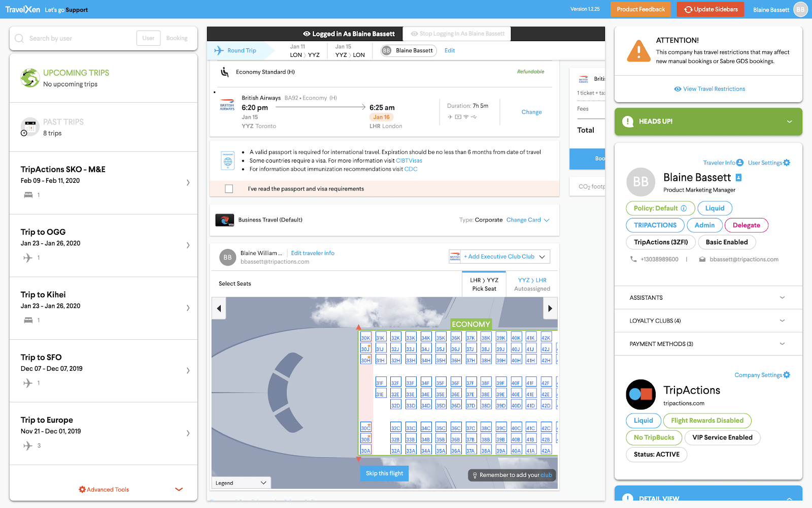812x508 pixels.
Task: Click the Blaine Bassett traveler chip
Action: point(409,50)
